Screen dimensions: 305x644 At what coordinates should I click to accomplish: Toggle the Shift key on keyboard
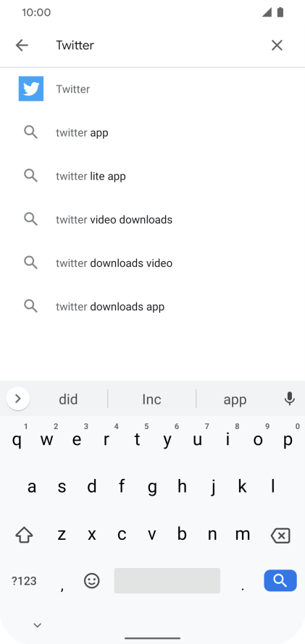coord(24,535)
